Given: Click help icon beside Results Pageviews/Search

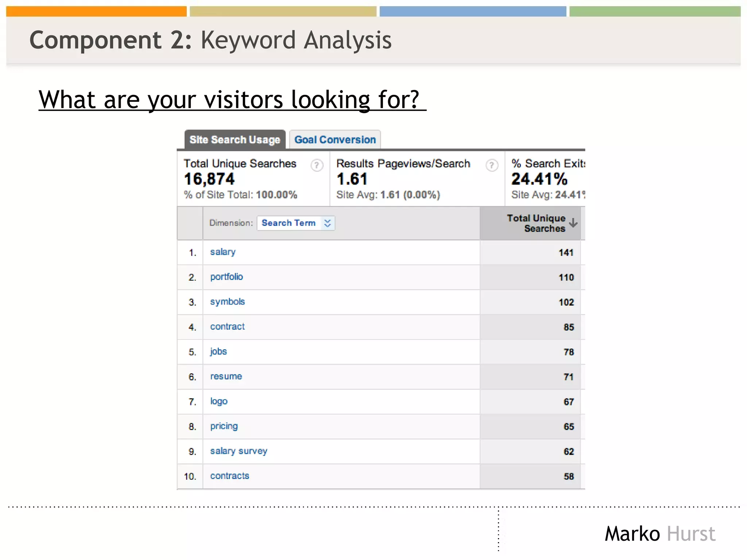Looking at the screenshot, I should tap(492, 166).
